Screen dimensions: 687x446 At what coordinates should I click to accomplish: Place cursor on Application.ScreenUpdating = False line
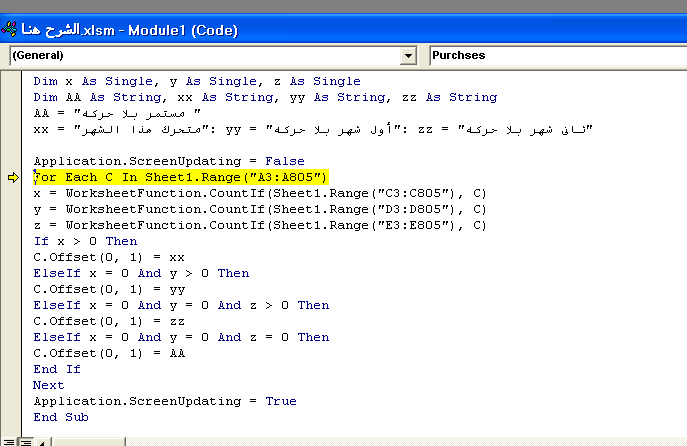[x=150, y=161]
